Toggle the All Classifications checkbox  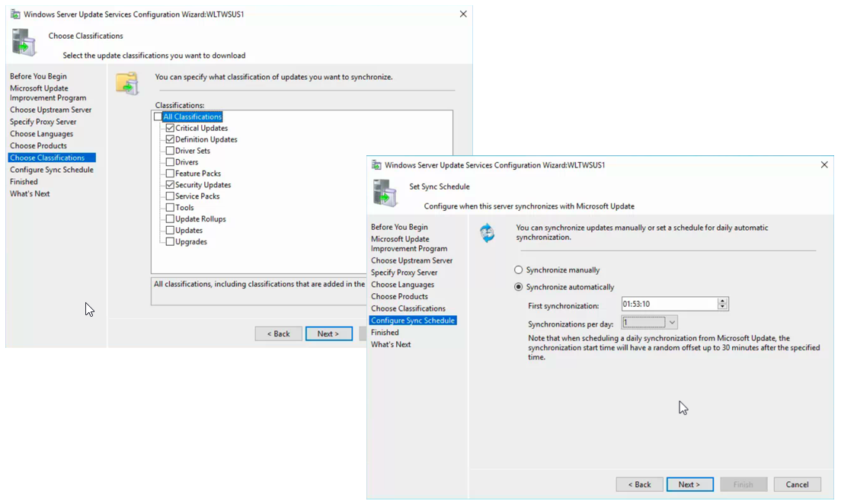tap(158, 116)
